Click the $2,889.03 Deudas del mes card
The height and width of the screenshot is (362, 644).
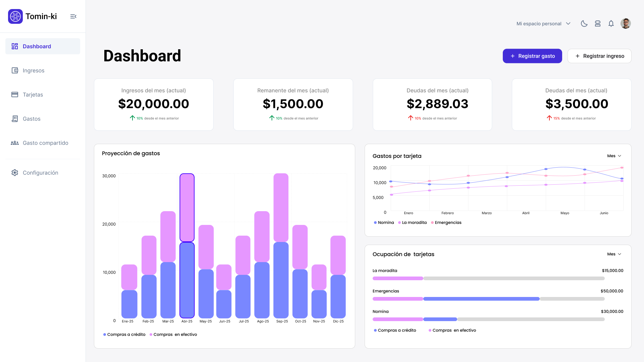(x=432, y=105)
